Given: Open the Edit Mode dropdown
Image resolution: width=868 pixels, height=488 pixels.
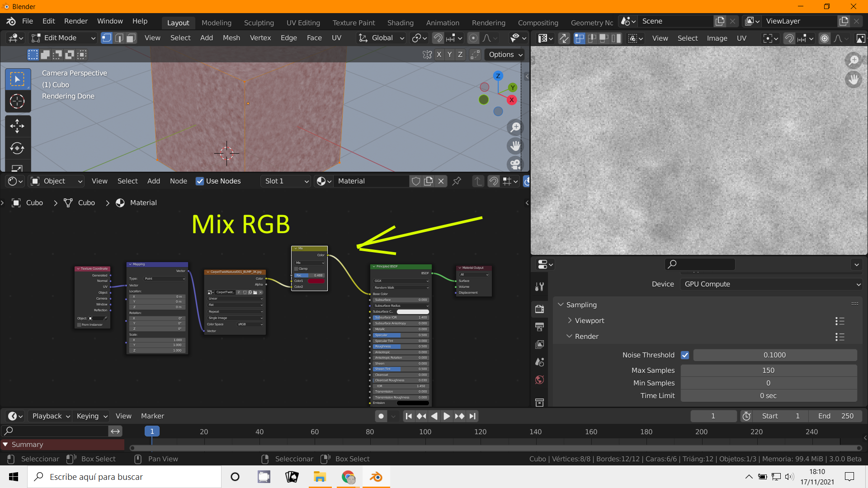Looking at the screenshot, I should [x=63, y=38].
